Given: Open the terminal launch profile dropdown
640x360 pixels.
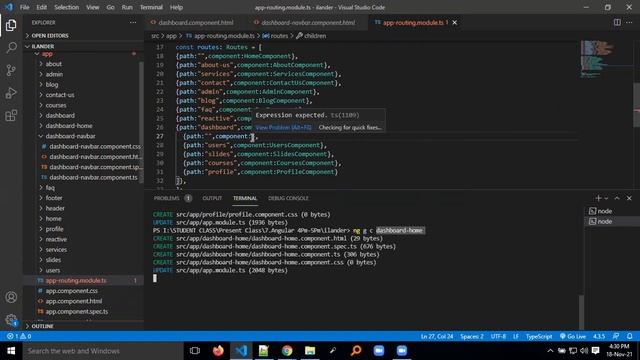Looking at the screenshot, I should 606,198.
